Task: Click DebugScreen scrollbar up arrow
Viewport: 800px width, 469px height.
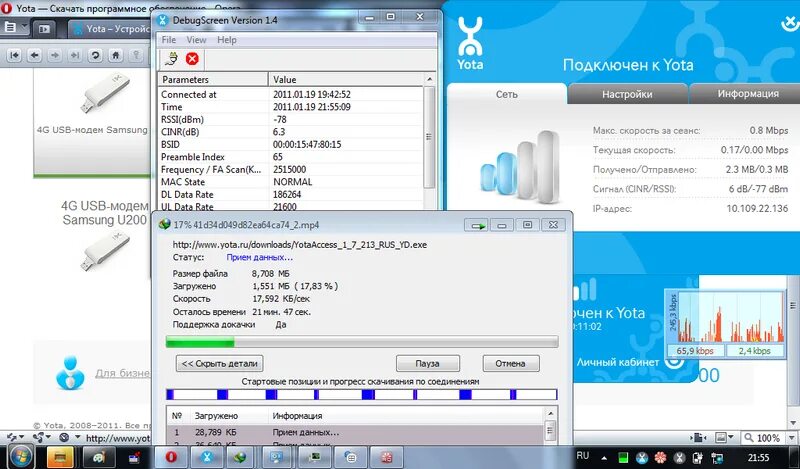Action: [429, 80]
